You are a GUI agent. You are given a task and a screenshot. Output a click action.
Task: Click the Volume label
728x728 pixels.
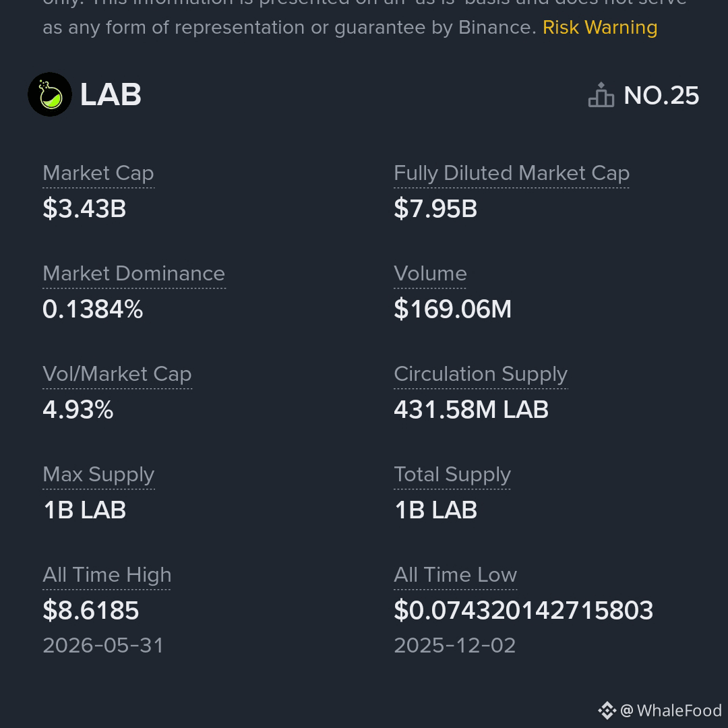[430, 274]
